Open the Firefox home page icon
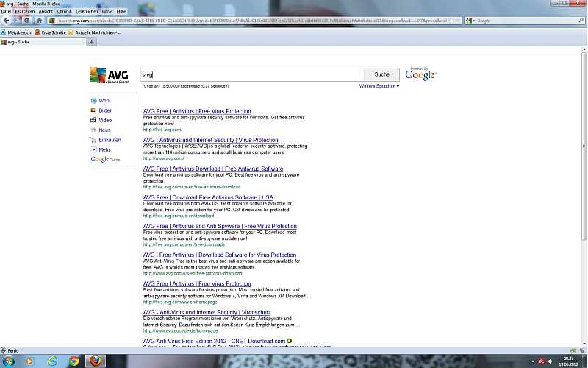 (x=39, y=21)
